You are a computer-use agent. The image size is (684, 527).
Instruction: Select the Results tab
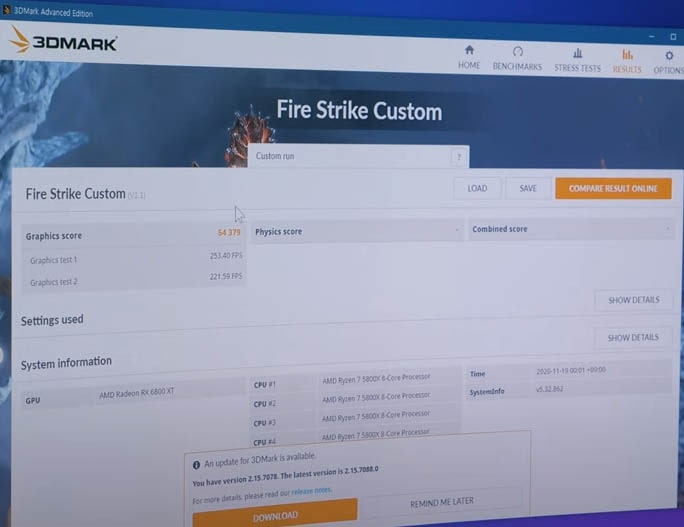coord(627,62)
